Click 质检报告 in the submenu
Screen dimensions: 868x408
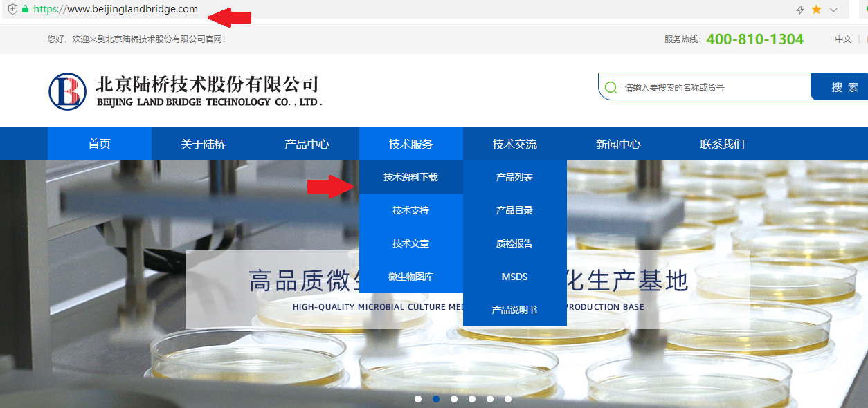[x=514, y=243]
